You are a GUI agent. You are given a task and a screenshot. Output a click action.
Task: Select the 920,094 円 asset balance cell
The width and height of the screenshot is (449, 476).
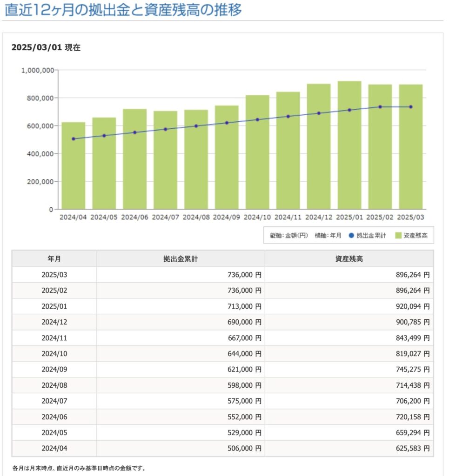pos(349,306)
